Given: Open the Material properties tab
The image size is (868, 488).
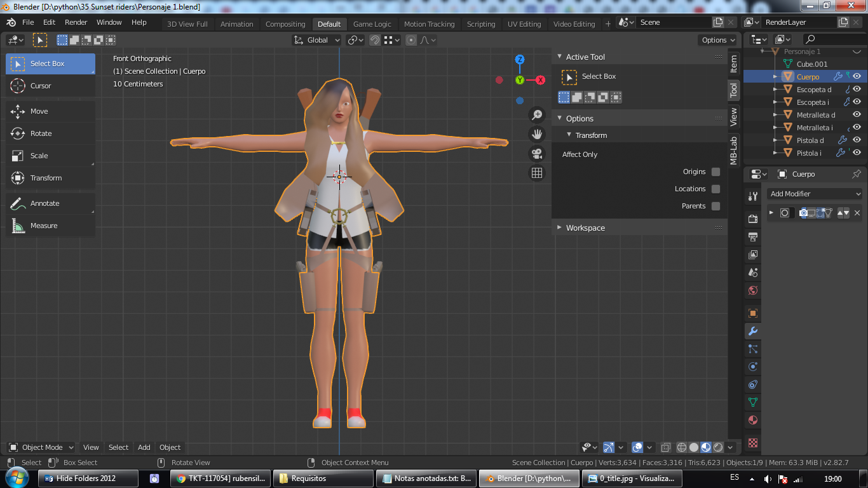Looking at the screenshot, I should pyautogui.click(x=753, y=420).
